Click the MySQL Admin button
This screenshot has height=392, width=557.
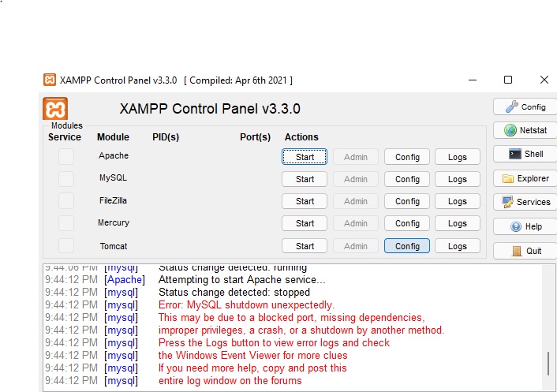click(x=356, y=179)
